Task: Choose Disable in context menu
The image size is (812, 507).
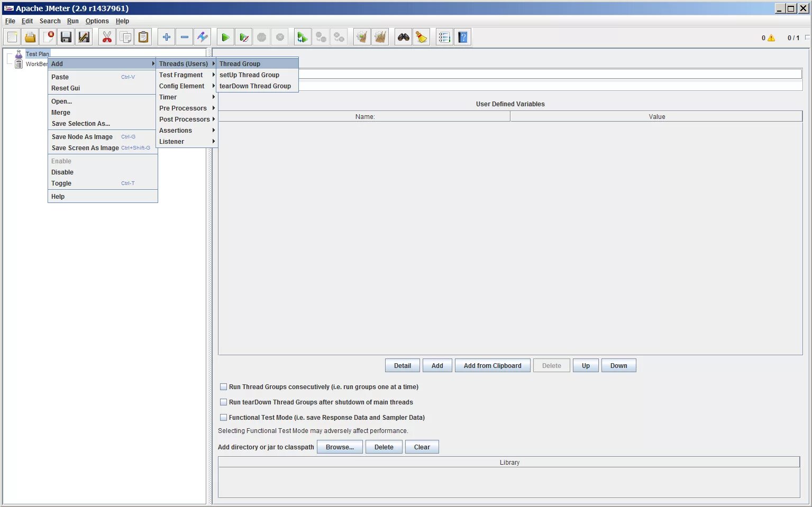Action: coord(103,172)
